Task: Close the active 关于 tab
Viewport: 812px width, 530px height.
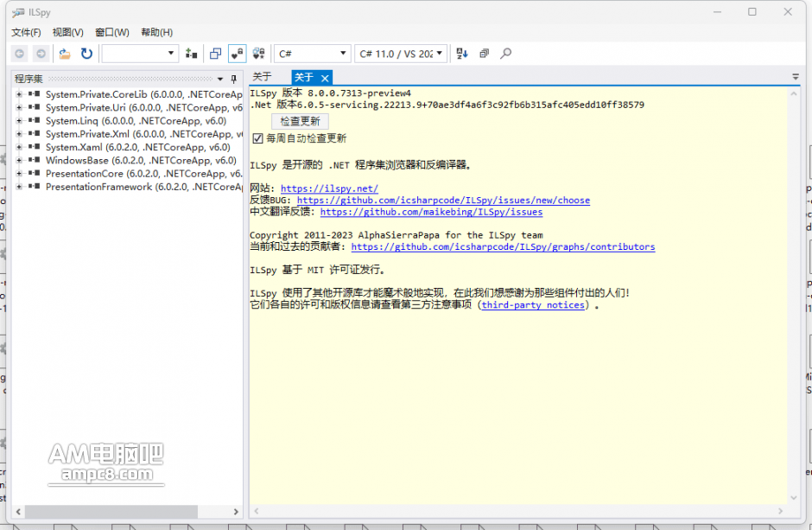Action: click(325, 78)
